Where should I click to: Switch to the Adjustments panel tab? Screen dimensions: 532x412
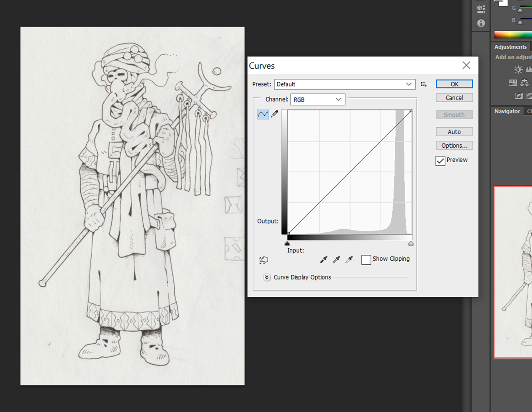click(510, 47)
